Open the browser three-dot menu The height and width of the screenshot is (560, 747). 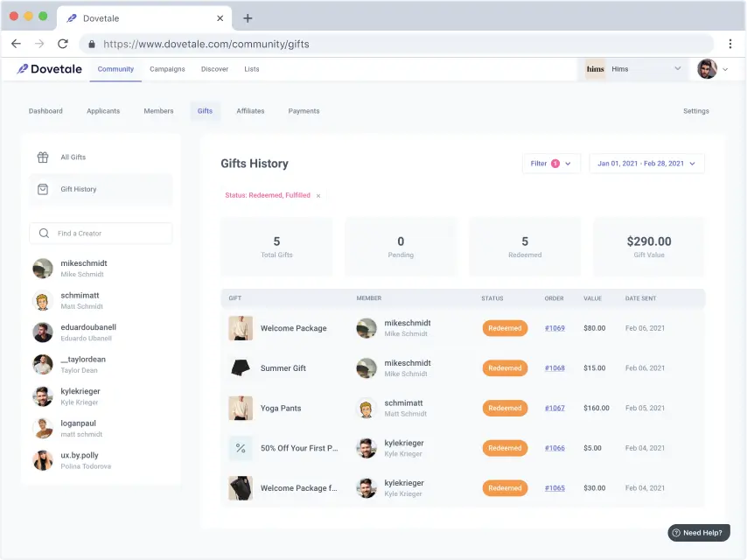coord(730,44)
